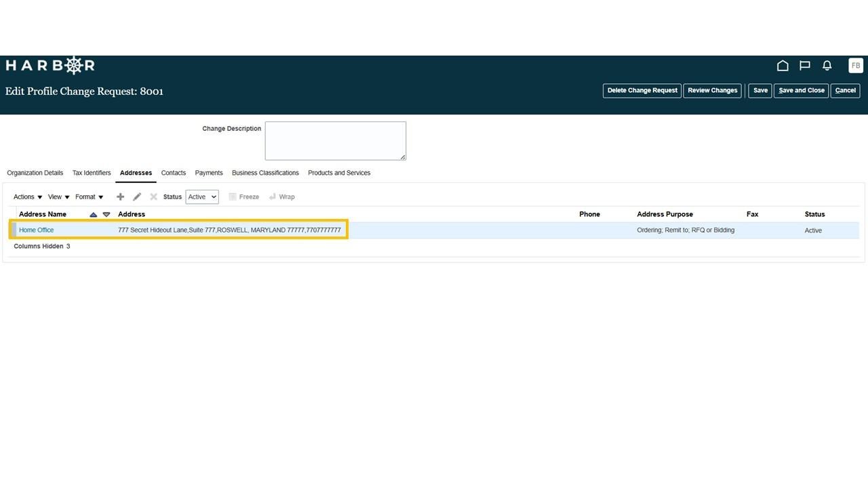Open the Notifications bell icon
The width and height of the screenshot is (868, 488).
tap(827, 66)
